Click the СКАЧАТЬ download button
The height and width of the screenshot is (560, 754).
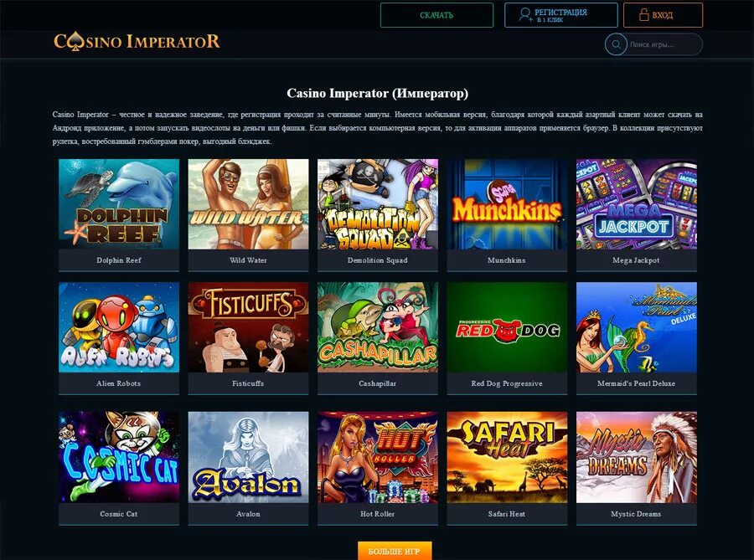click(436, 15)
